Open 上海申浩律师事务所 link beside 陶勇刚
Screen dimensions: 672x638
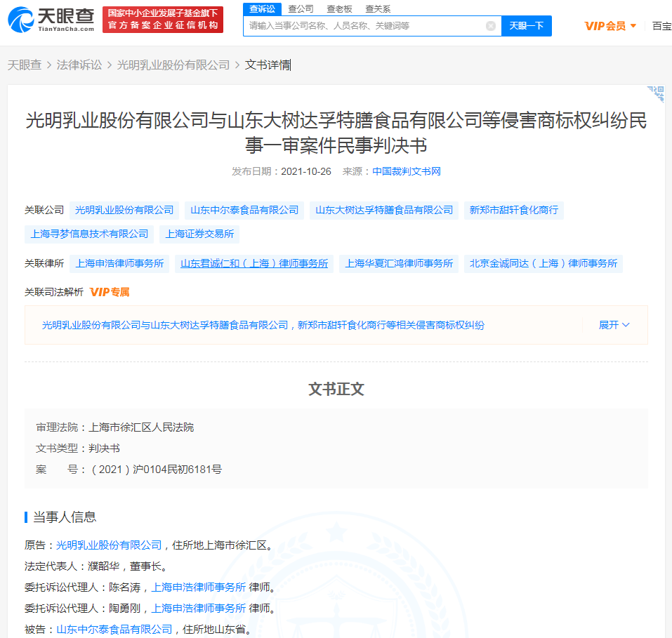(x=199, y=609)
